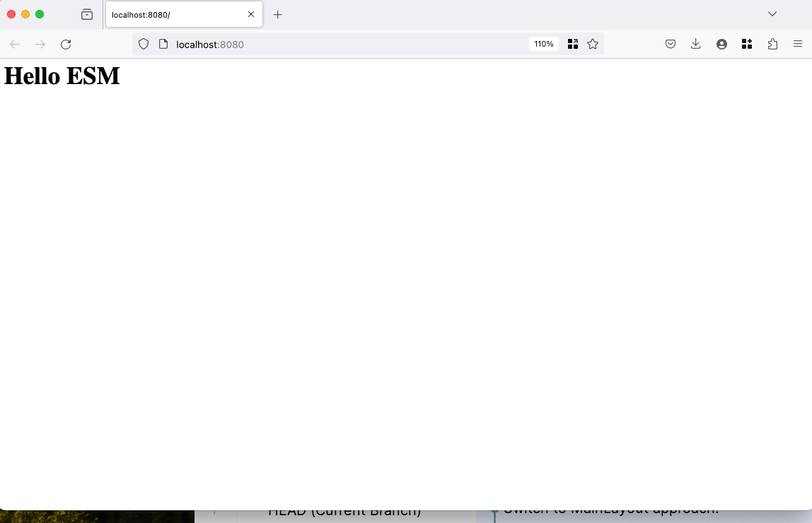Open the Pocket save icon

pos(670,44)
